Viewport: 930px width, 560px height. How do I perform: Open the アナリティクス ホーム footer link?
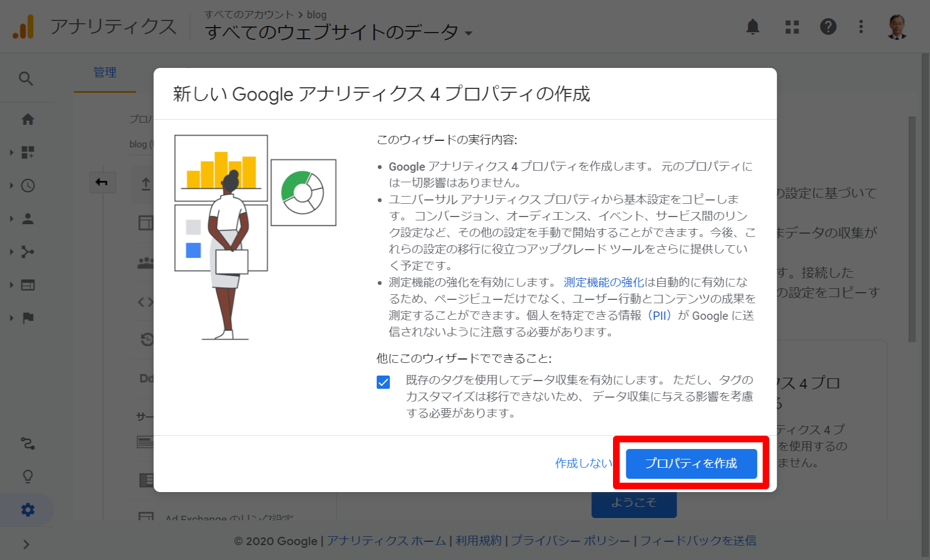386,541
